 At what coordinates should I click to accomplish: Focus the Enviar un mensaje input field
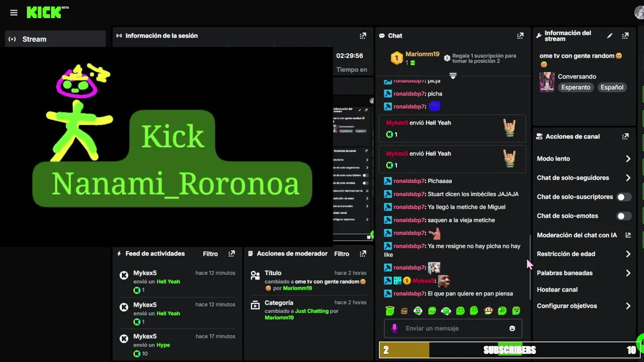point(453,328)
